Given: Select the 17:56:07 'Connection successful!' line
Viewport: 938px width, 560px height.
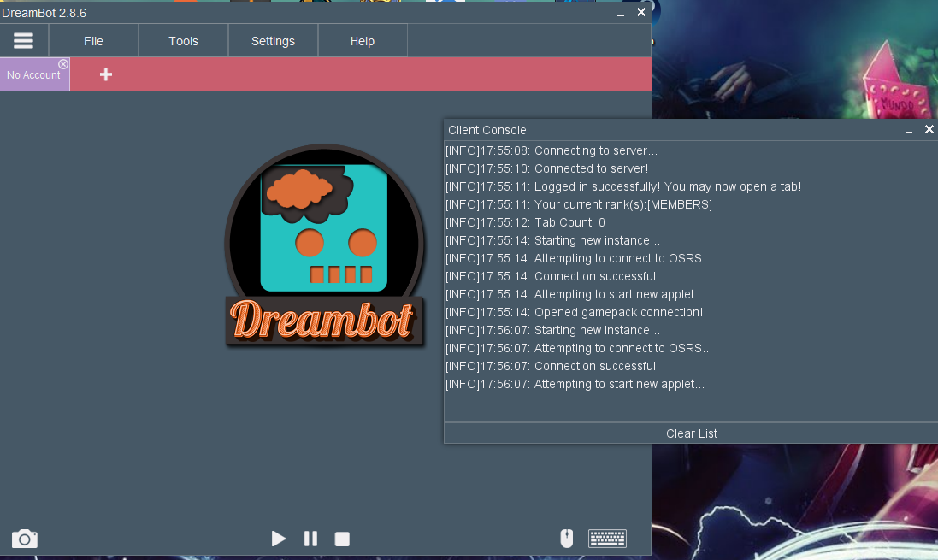Looking at the screenshot, I should (552, 366).
